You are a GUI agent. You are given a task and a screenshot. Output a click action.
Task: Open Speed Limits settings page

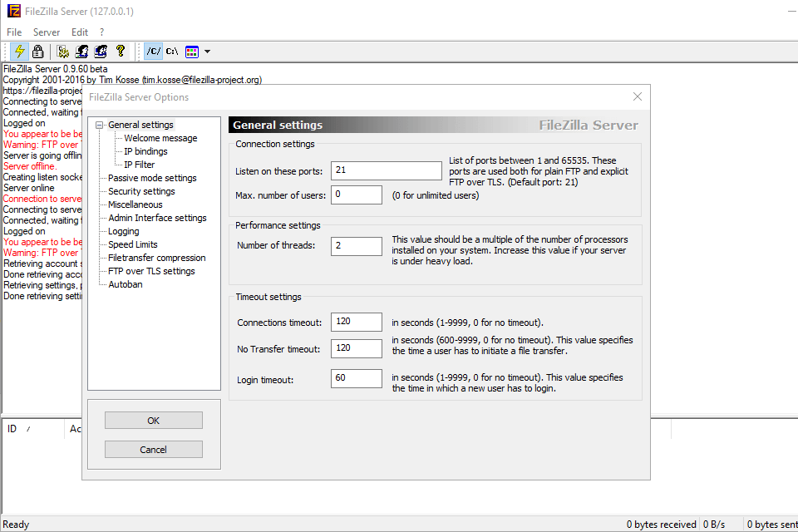pyautogui.click(x=133, y=244)
